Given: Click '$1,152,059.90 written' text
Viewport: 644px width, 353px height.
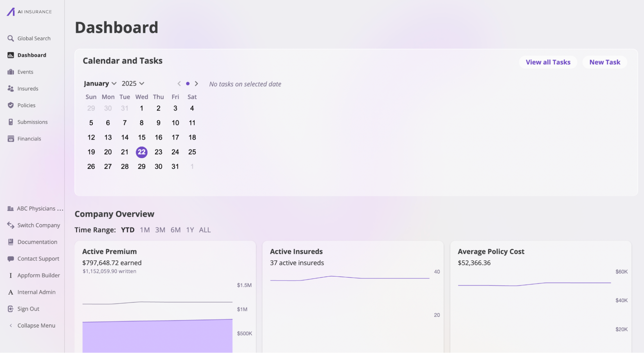Looking at the screenshot, I should pyautogui.click(x=109, y=271).
